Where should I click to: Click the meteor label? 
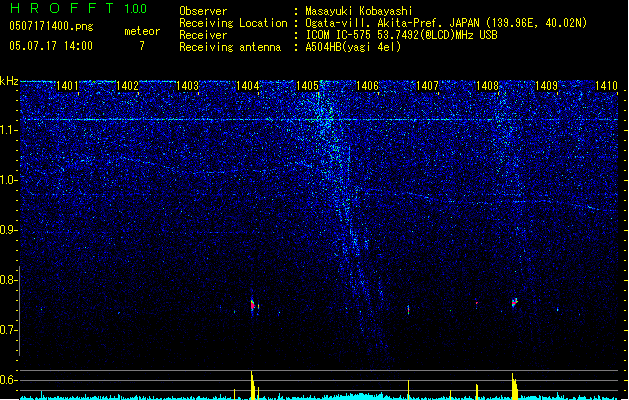click(x=142, y=31)
